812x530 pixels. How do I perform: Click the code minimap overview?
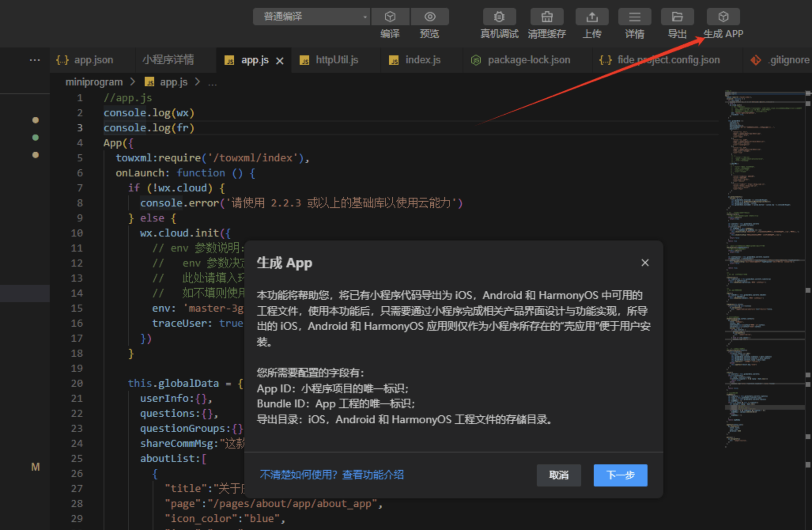(x=765, y=269)
